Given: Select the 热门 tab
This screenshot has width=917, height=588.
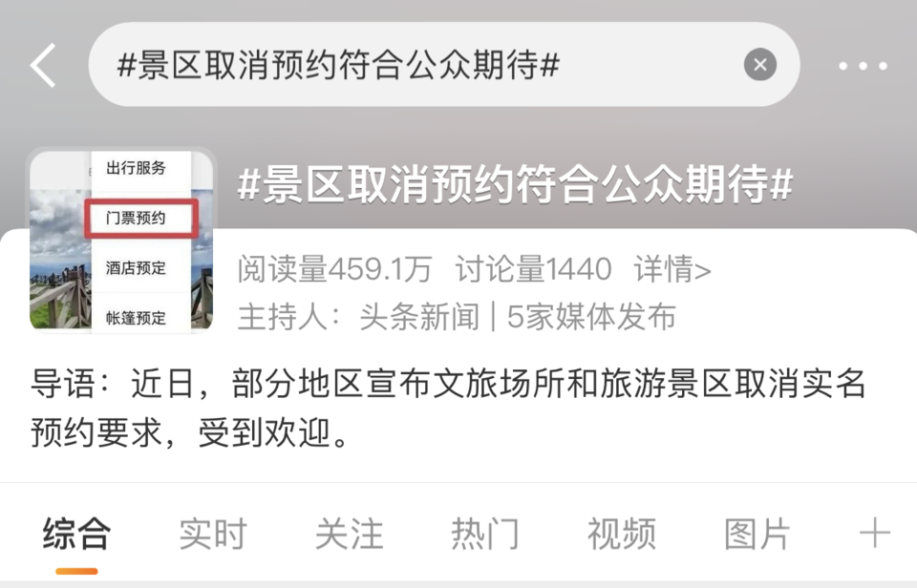Looking at the screenshot, I should coord(485,533).
